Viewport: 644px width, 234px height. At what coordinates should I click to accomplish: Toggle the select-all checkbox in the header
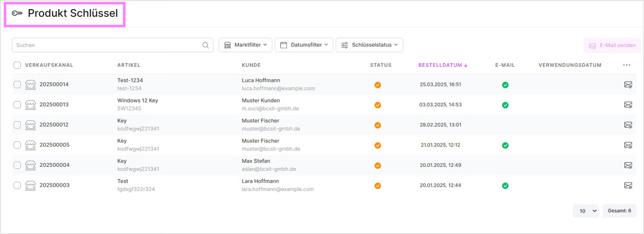pyautogui.click(x=17, y=65)
